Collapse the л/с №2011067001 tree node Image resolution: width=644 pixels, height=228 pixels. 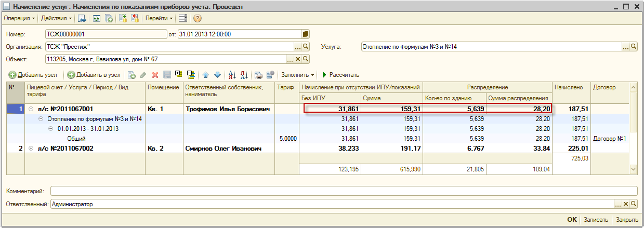(x=31, y=109)
